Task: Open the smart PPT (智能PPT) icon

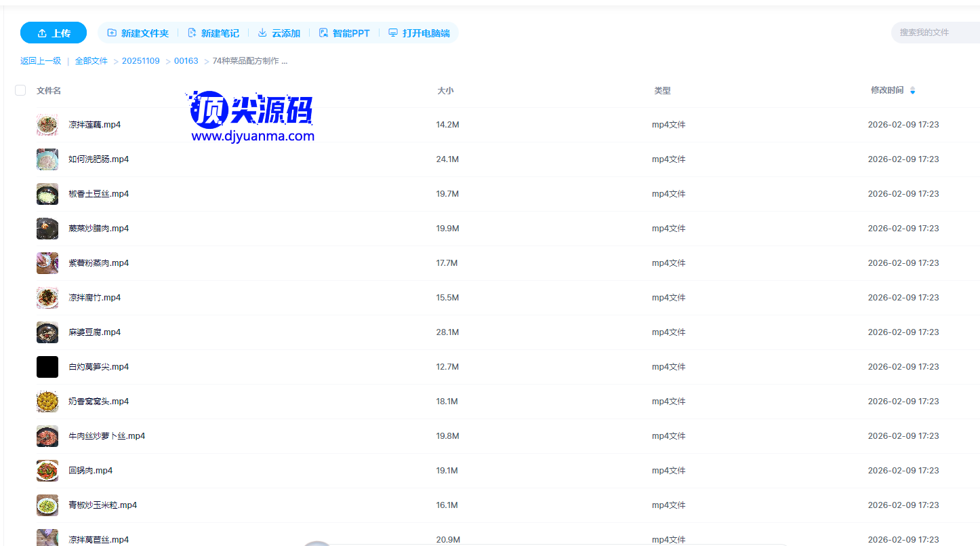Action: pyautogui.click(x=323, y=33)
